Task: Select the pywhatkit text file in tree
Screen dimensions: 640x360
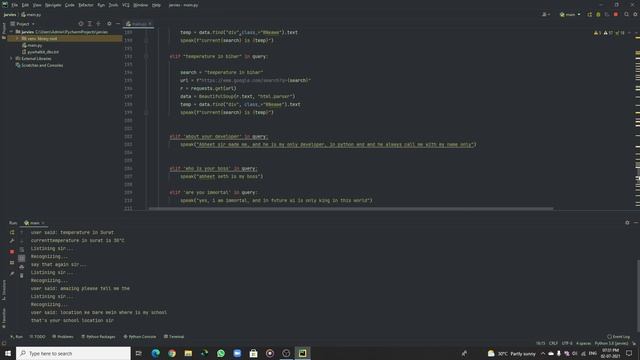Action: pyautogui.click(x=40, y=52)
